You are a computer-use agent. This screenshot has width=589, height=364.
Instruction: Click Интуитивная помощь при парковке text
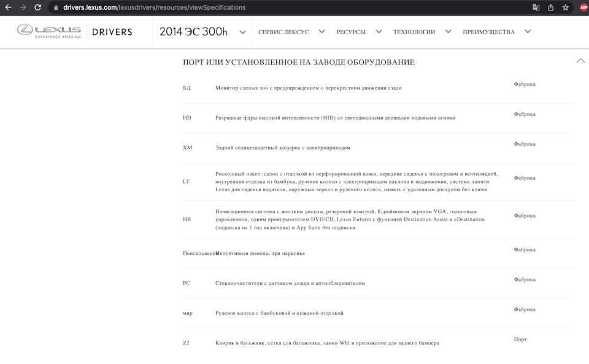click(x=261, y=253)
